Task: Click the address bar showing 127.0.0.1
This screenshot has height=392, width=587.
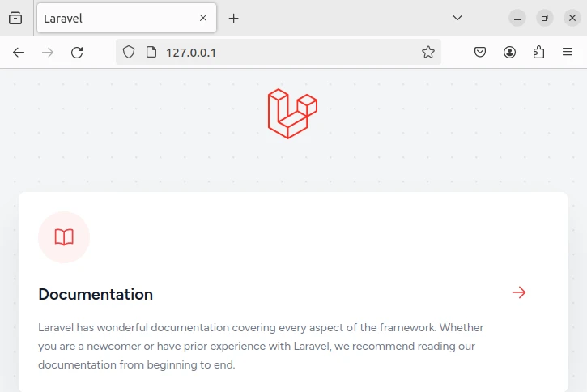Action: pos(283,53)
